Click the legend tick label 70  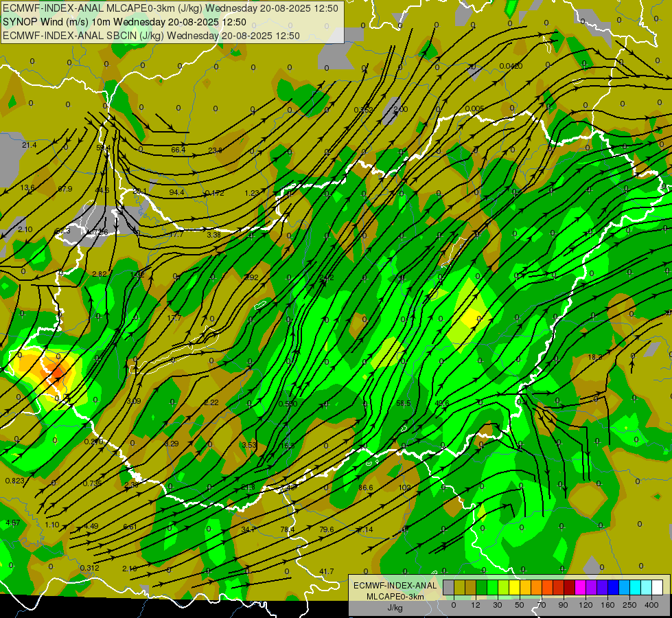[x=542, y=605]
